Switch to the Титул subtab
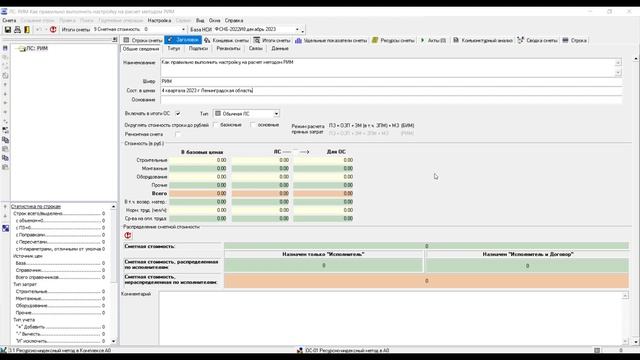The image size is (640, 360). click(x=174, y=49)
